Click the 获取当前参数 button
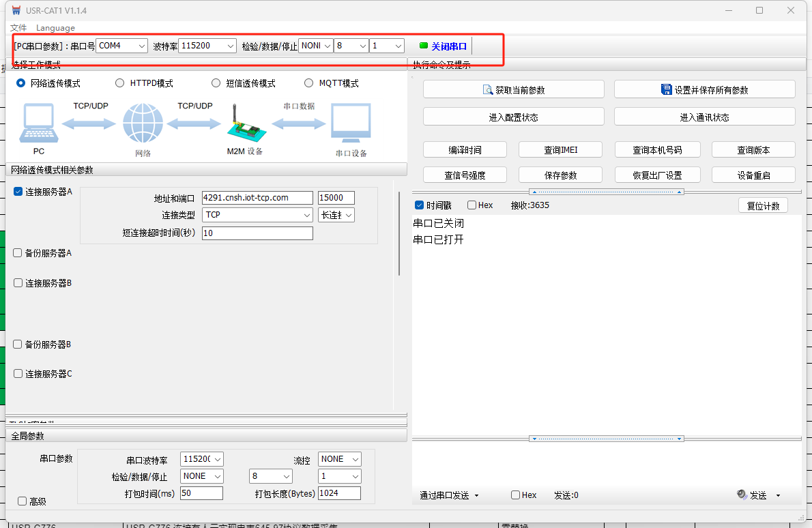812x528 pixels. (513, 89)
